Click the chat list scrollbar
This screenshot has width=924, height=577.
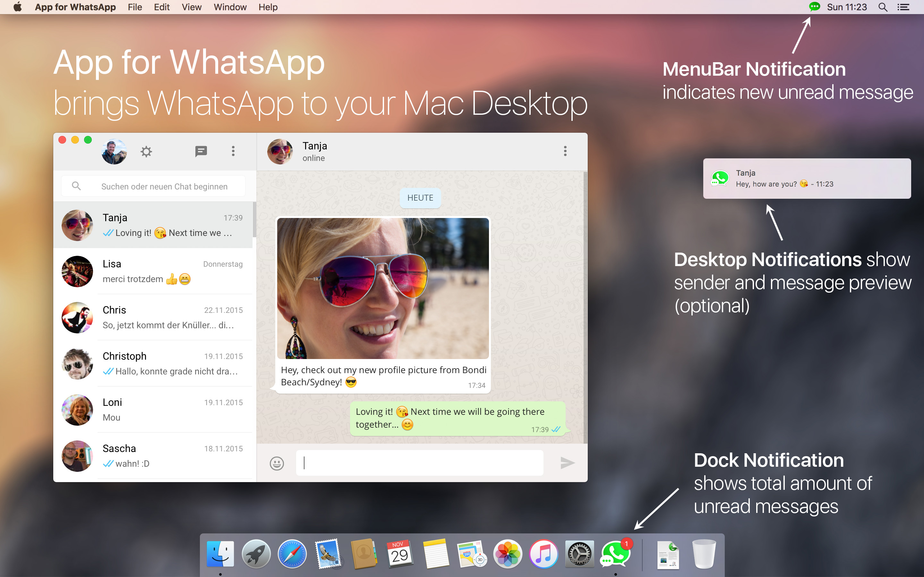point(254,220)
